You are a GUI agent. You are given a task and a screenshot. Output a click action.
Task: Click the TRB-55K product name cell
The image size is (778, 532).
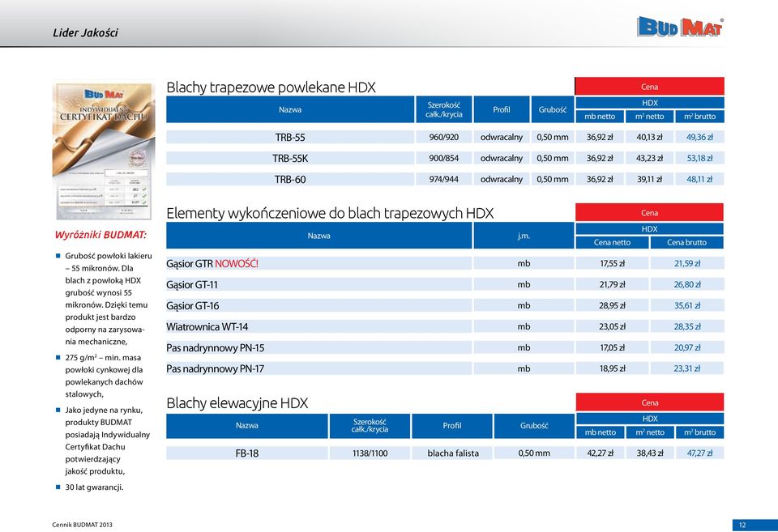[290, 158]
